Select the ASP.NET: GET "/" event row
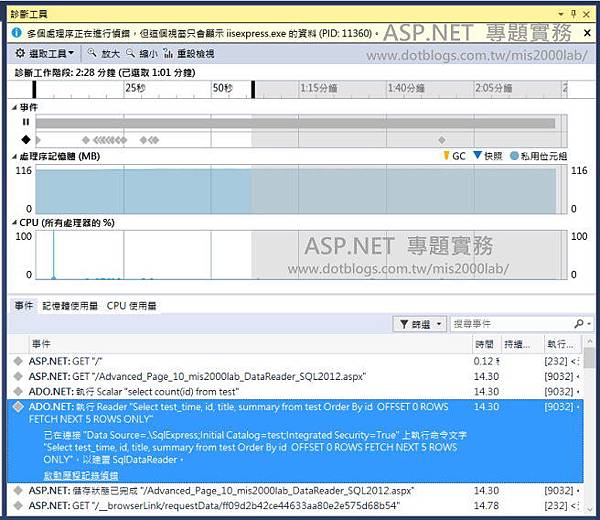 295,361
